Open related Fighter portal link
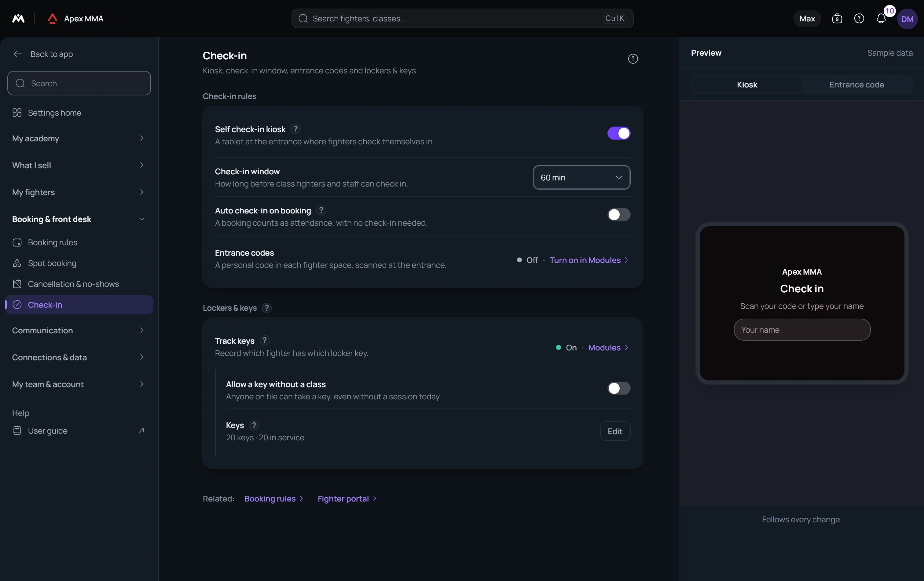Screen dimensions: 924x581 coord(347,498)
